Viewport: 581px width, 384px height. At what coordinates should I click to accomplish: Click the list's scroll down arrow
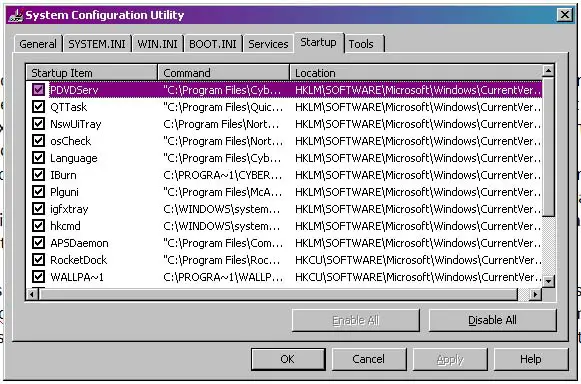coord(548,281)
